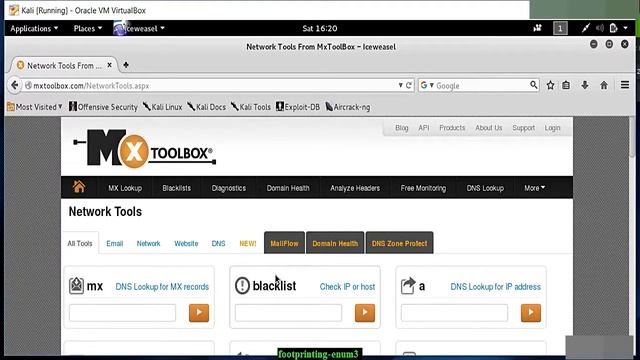640x360 pixels.
Task: Go to the browser home page icon
Action: coord(604,85)
